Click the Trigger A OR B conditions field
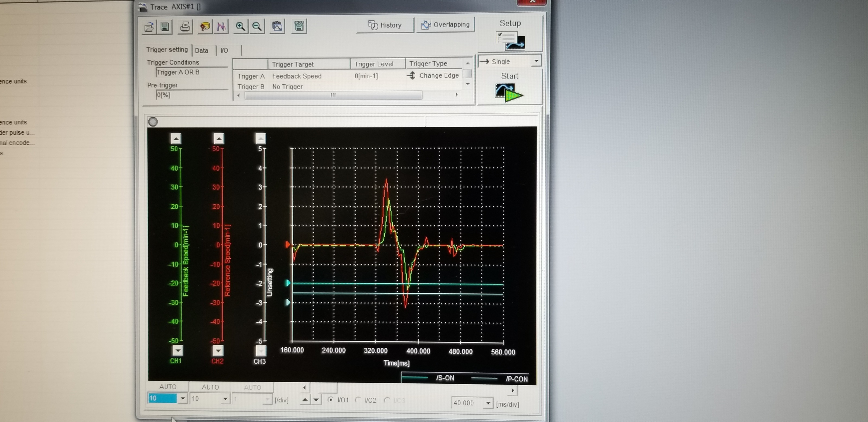868x422 pixels. pos(192,72)
